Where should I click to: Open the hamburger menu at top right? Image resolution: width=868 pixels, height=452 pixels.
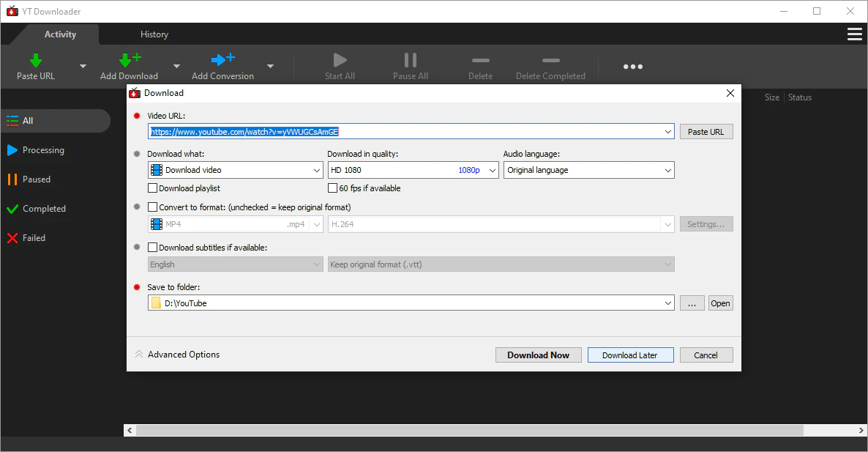tap(854, 34)
